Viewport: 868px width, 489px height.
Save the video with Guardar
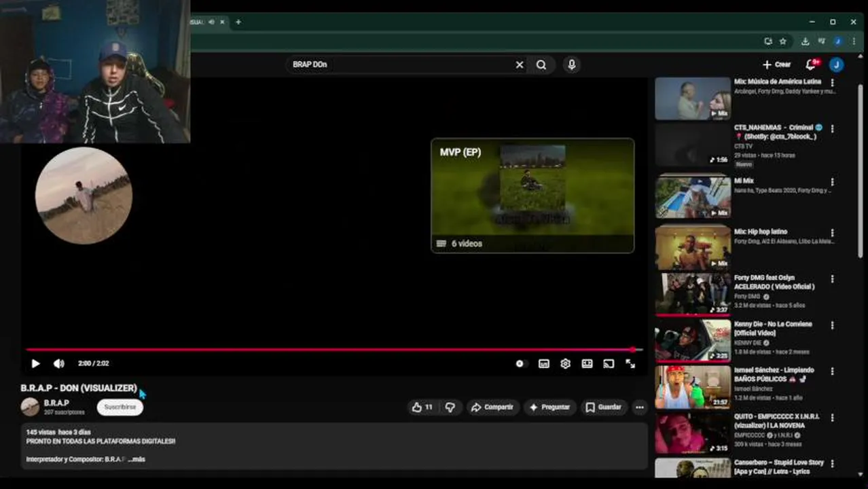tap(603, 407)
